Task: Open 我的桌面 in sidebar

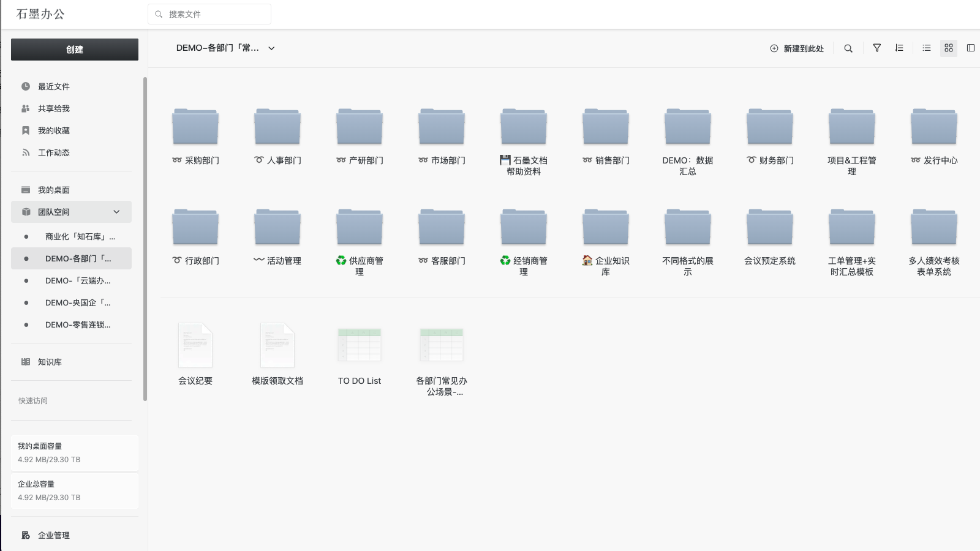Action: (71, 190)
